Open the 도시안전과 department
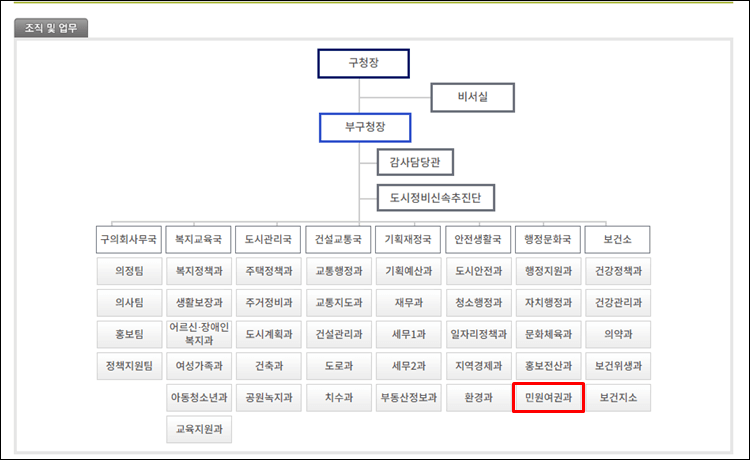The image size is (750, 460). (478, 271)
